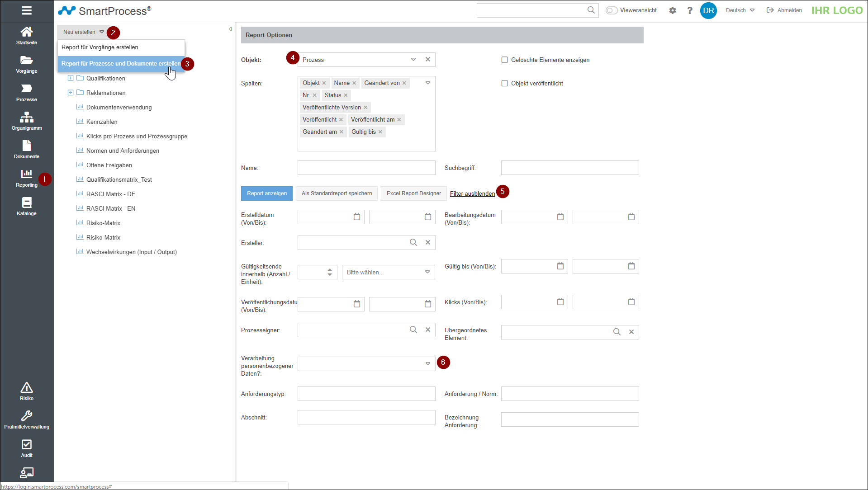Image resolution: width=868 pixels, height=490 pixels.
Task: Click the help question mark icon
Action: tap(690, 10)
